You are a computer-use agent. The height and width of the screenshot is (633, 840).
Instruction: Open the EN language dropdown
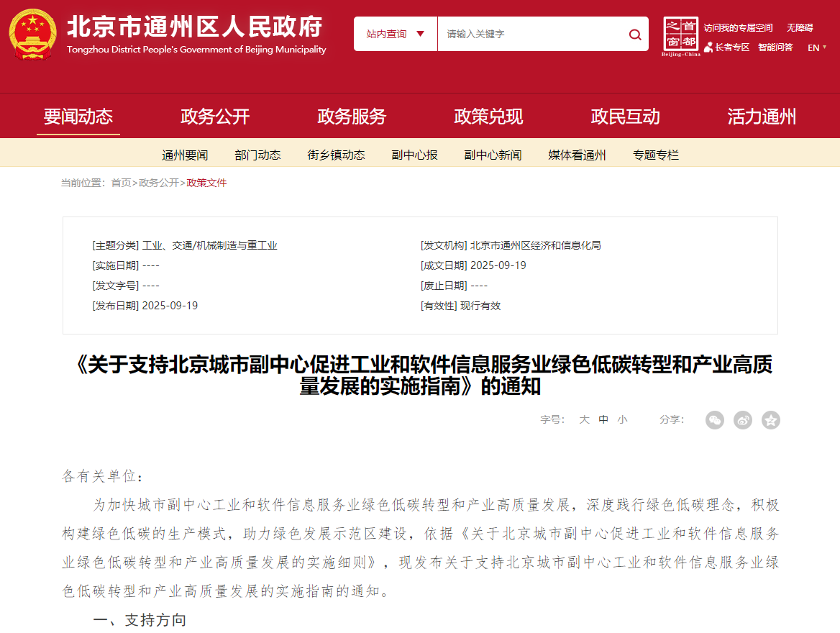817,47
